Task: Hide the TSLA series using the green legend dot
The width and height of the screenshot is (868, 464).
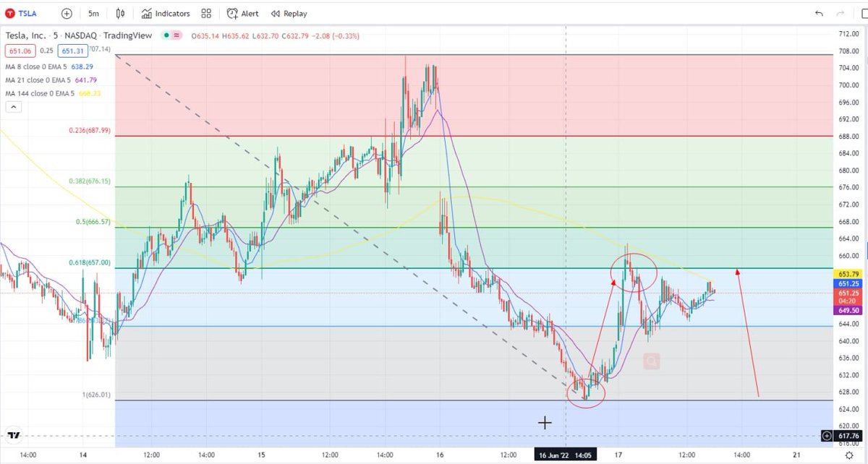Action: [x=167, y=35]
